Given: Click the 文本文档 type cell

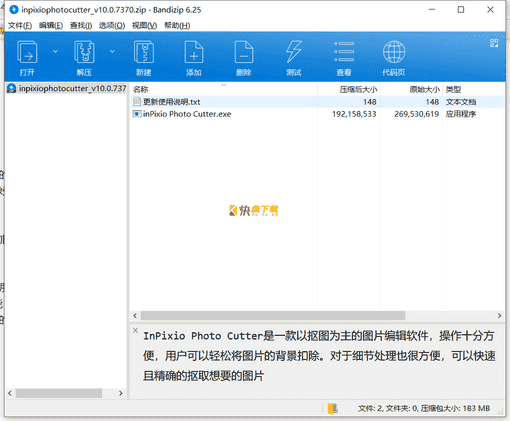Looking at the screenshot, I should tap(461, 102).
